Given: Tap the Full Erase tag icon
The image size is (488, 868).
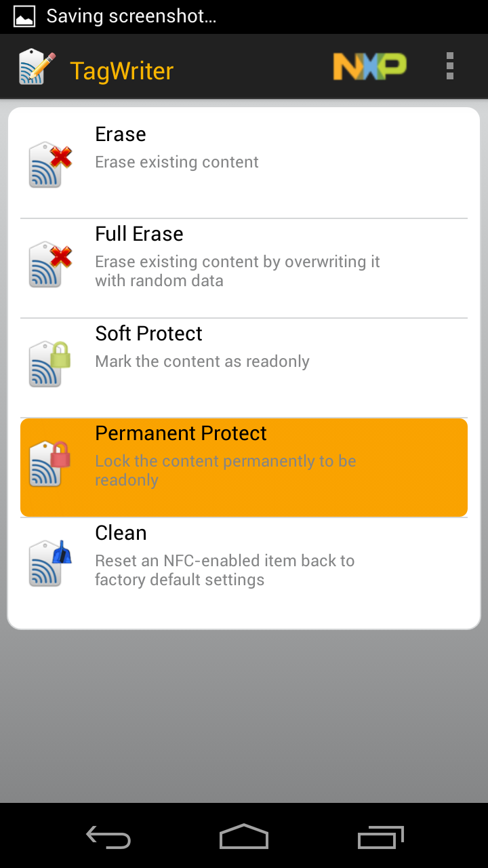Looking at the screenshot, I should click(x=50, y=264).
